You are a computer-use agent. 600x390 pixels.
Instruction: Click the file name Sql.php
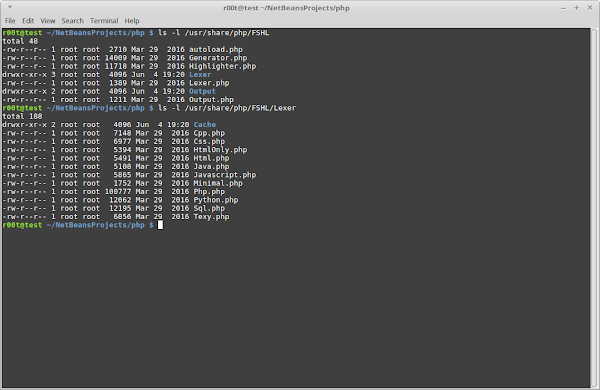pos(209,209)
